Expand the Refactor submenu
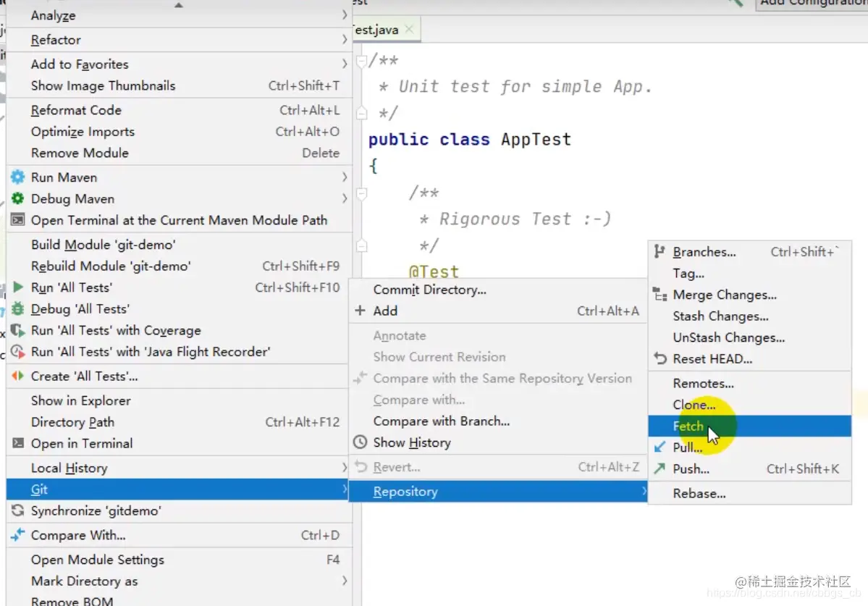 click(x=345, y=39)
